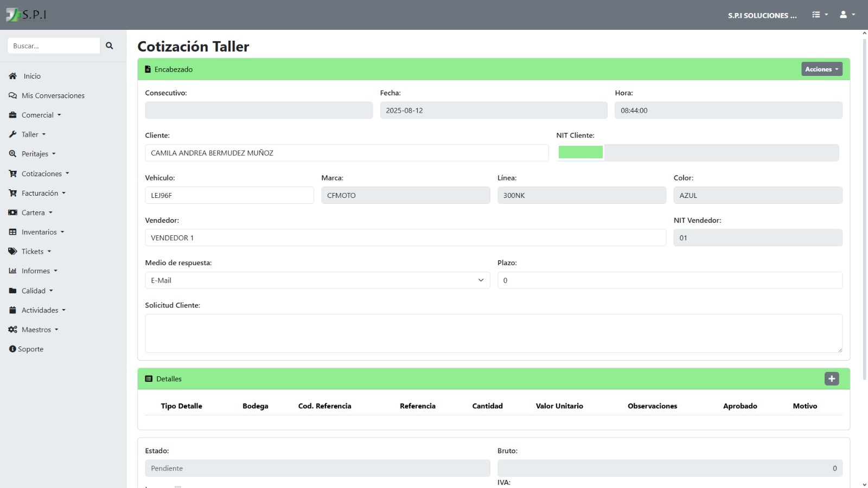Viewport: 868px width, 488px height.
Task: Open Tickets menu item
Action: point(36,252)
